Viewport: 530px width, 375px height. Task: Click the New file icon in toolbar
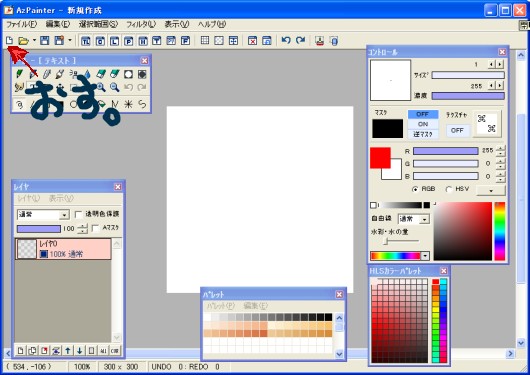pyautogui.click(x=9, y=41)
